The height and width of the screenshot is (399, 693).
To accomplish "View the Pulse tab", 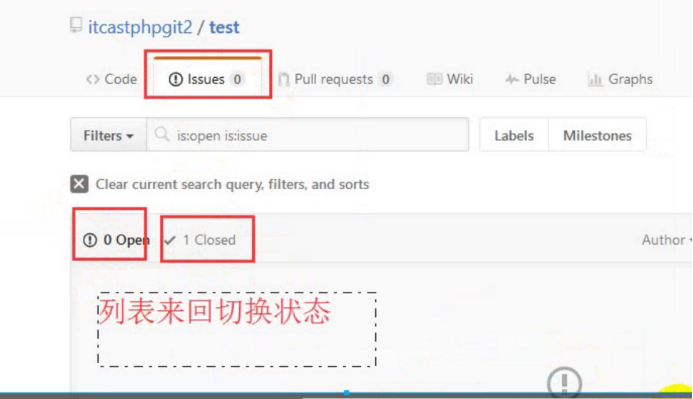I will [530, 79].
